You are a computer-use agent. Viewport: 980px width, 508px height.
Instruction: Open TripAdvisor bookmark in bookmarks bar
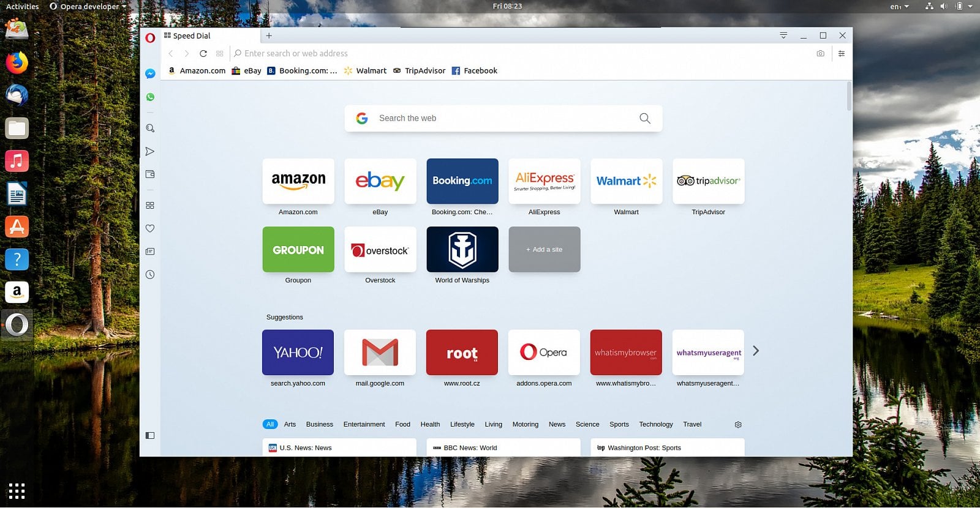coord(419,71)
